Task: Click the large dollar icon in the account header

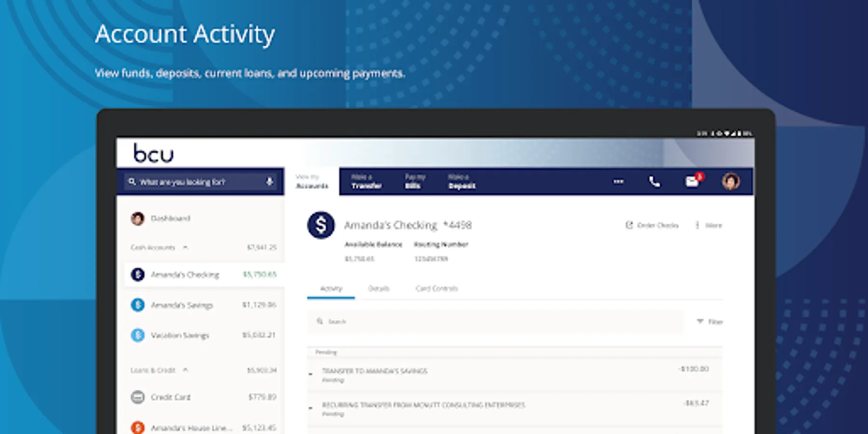Action: click(x=321, y=225)
